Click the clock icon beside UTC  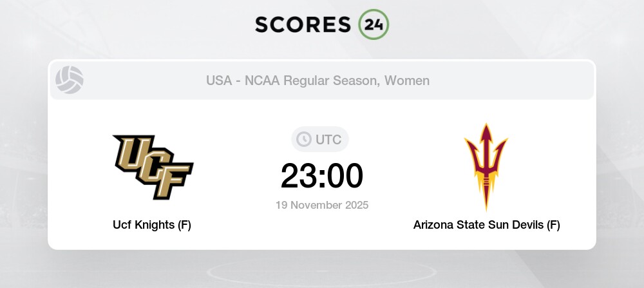point(303,139)
